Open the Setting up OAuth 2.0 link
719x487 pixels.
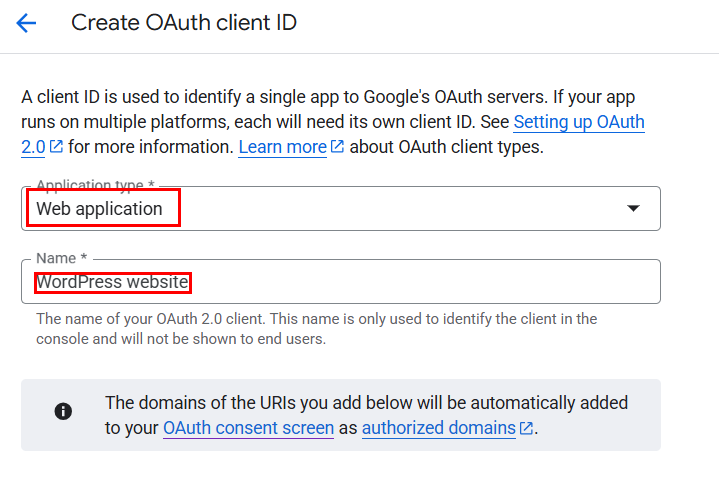[x=579, y=122]
